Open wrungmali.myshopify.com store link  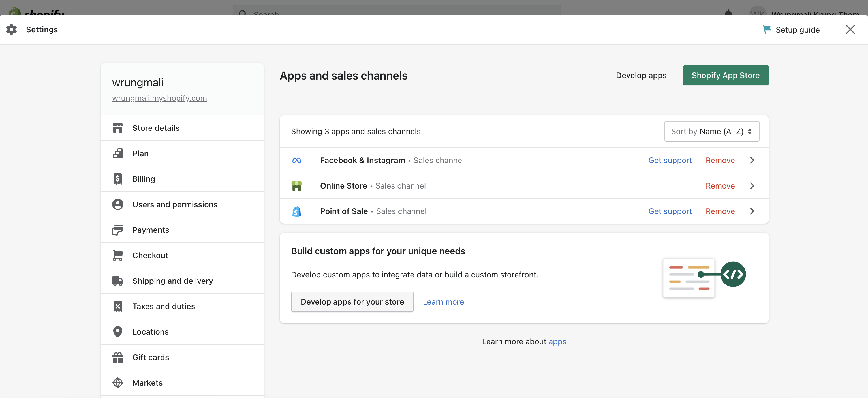[159, 98]
